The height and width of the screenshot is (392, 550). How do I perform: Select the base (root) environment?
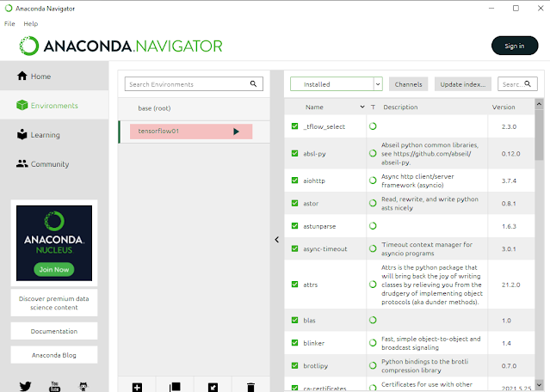(x=194, y=108)
